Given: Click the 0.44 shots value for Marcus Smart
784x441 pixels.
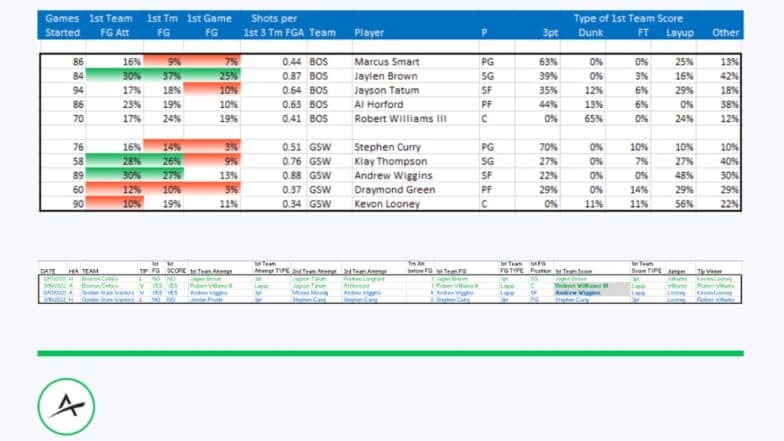Looking at the screenshot, I should 292,62.
